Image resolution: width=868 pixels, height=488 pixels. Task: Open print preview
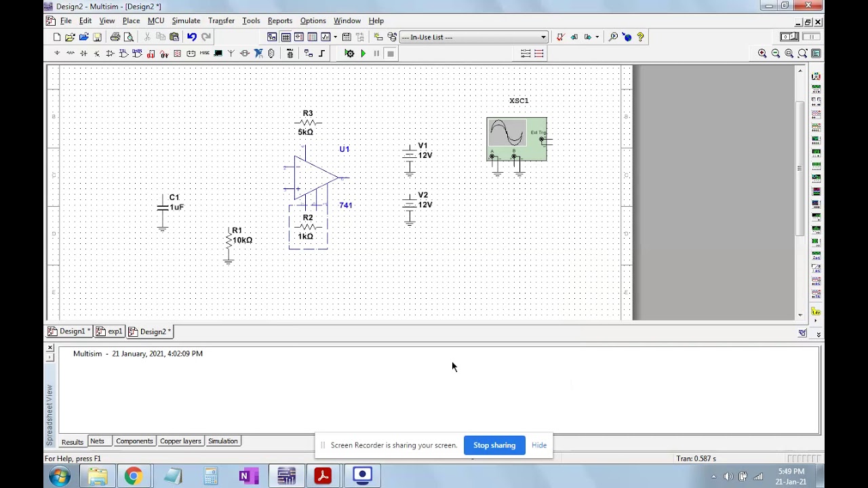[129, 37]
